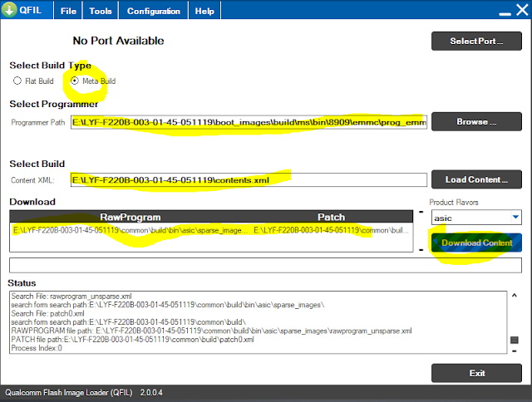Click the Programmer Path input field
The height and width of the screenshot is (402, 532).
coord(249,122)
